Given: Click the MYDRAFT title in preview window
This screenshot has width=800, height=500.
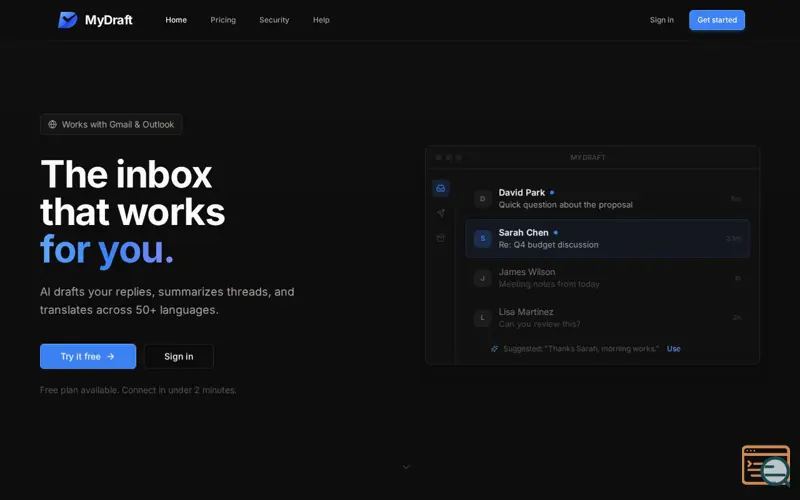Looking at the screenshot, I should [588, 158].
